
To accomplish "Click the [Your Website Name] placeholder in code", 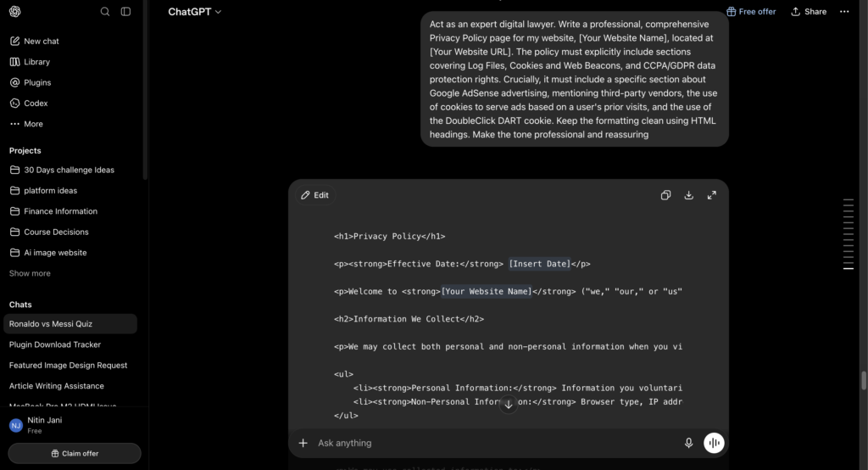I will (x=487, y=292).
